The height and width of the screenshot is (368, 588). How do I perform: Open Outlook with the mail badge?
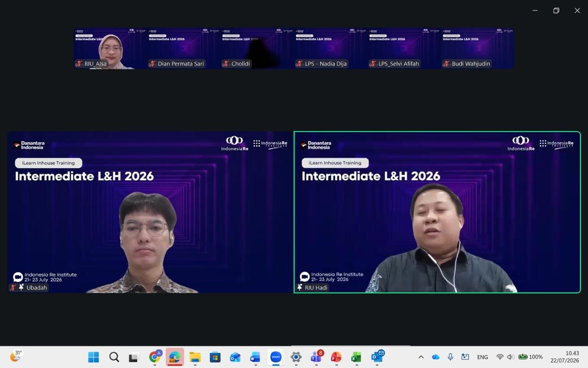[378, 356]
